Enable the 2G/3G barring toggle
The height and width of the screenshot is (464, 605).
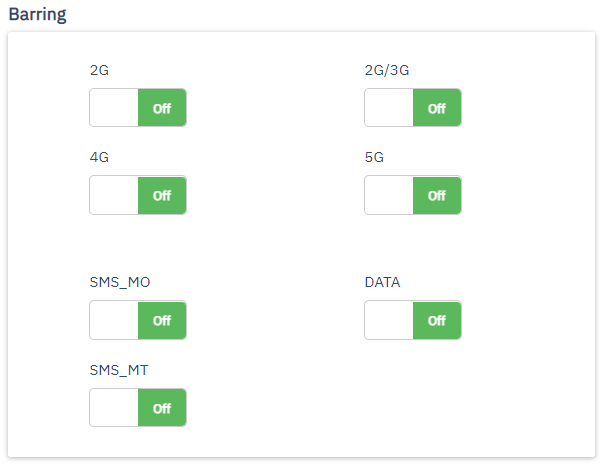(x=413, y=108)
